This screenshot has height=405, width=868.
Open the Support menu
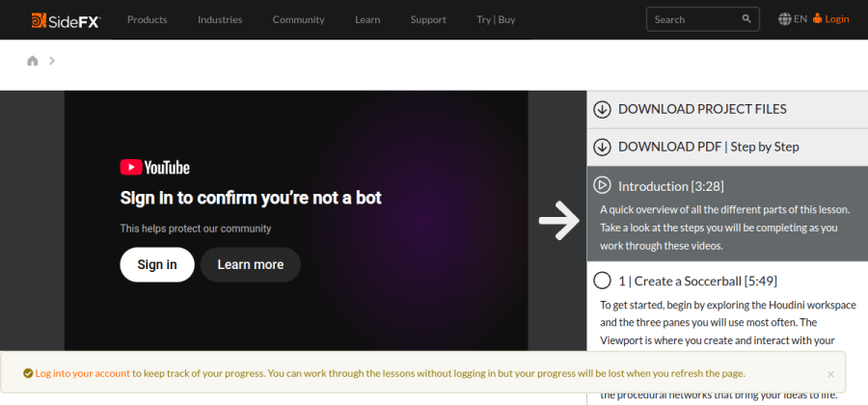pyautogui.click(x=428, y=20)
